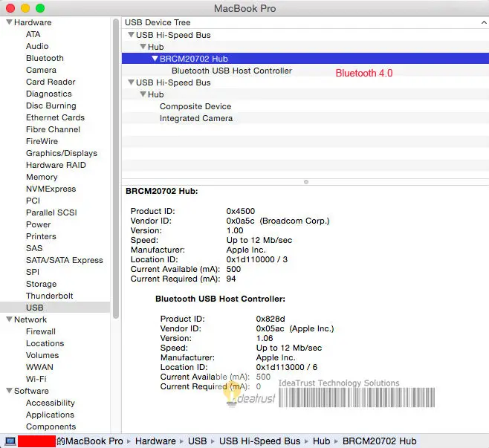Select Locations under Network
Viewport: 489px width, 448px height.
click(x=45, y=343)
